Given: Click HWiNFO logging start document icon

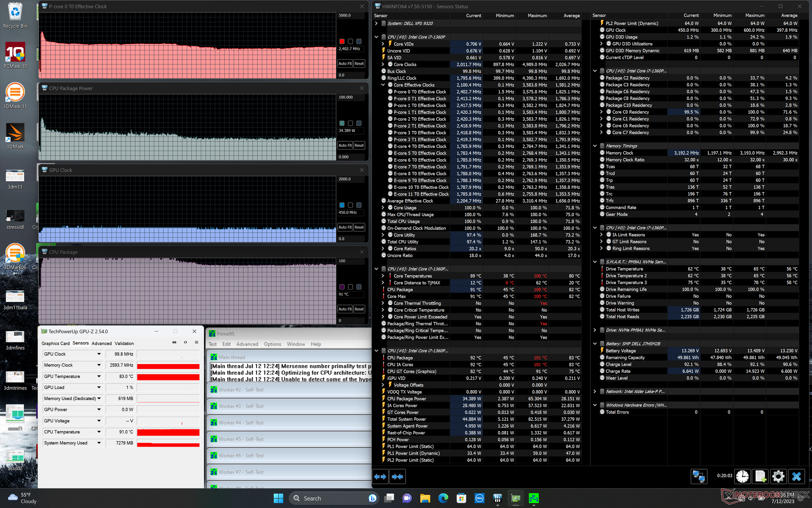Looking at the screenshot, I should [x=760, y=477].
